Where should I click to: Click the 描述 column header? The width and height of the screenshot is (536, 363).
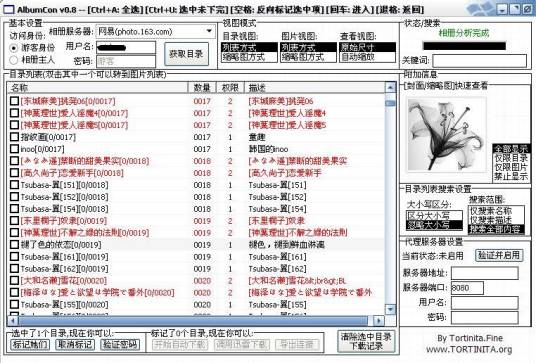[314, 88]
